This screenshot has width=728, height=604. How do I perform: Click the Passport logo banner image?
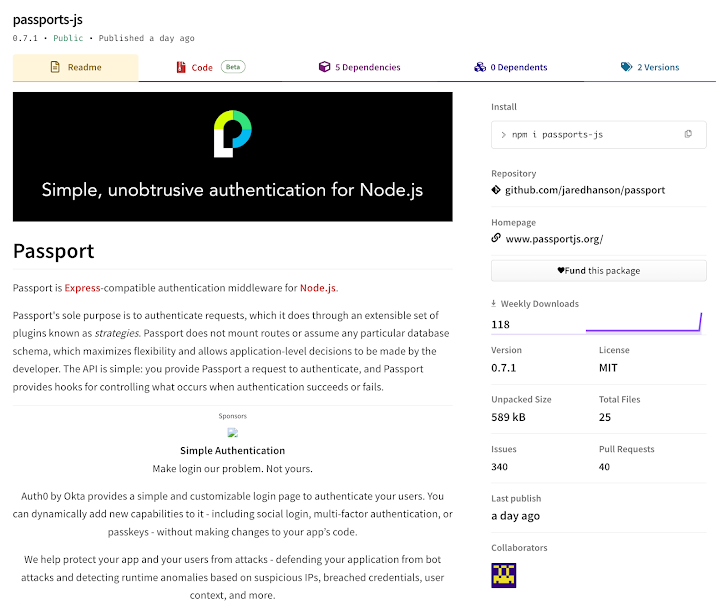(x=233, y=156)
